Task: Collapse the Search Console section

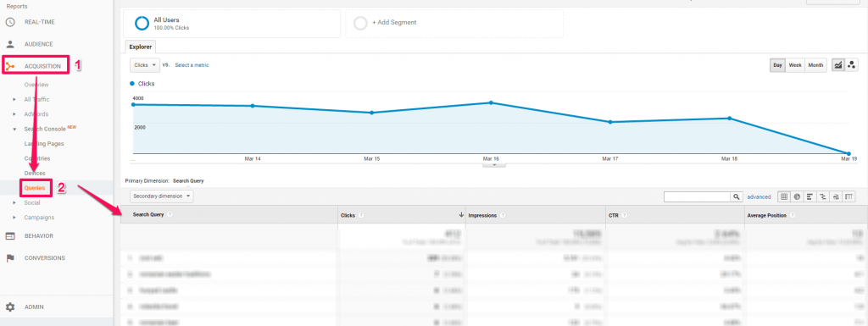Action: coord(14,130)
